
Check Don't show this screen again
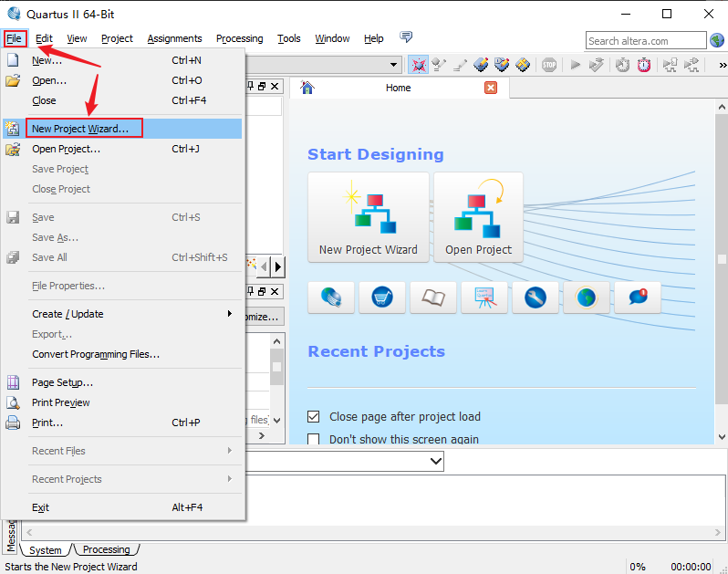point(314,439)
